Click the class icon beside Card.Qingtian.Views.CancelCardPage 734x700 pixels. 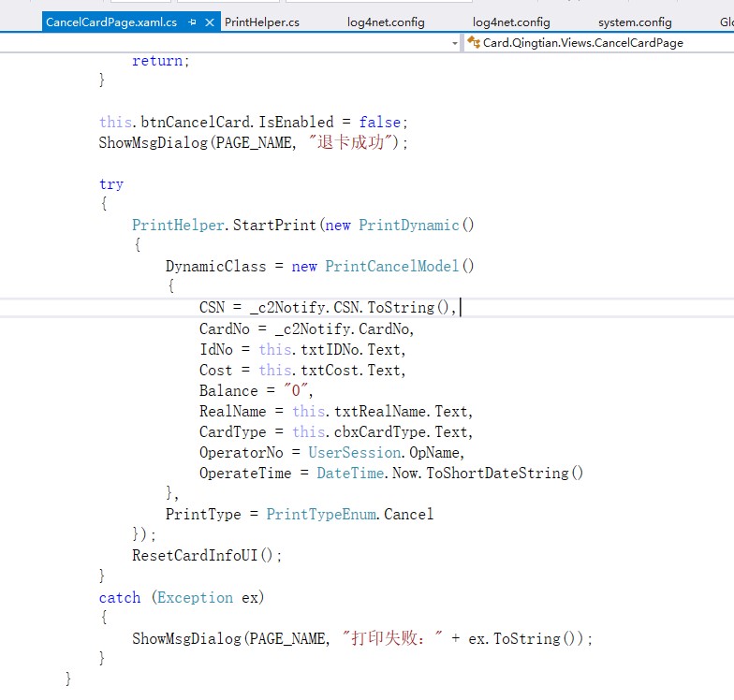click(474, 43)
